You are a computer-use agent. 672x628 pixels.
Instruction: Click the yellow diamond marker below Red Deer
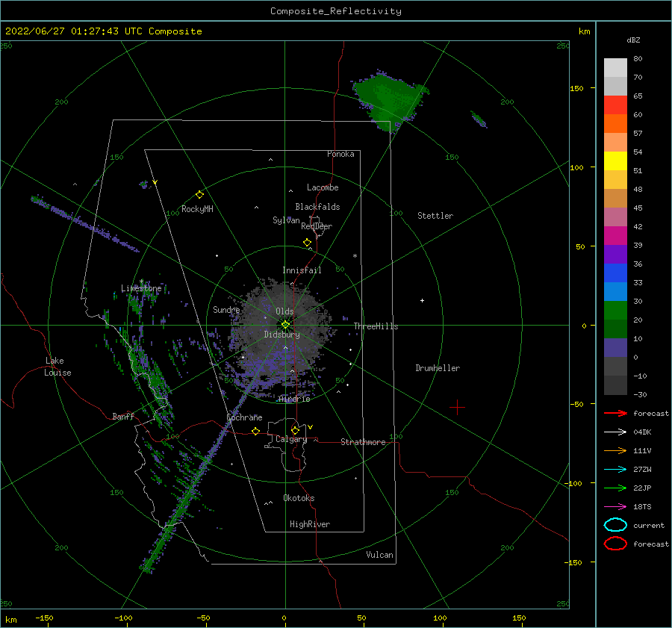click(308, 243)
